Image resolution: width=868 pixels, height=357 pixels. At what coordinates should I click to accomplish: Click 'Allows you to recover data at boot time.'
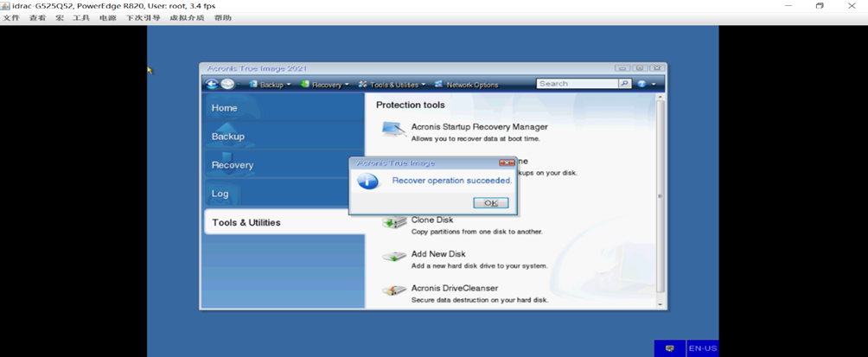tap(475, 138)
